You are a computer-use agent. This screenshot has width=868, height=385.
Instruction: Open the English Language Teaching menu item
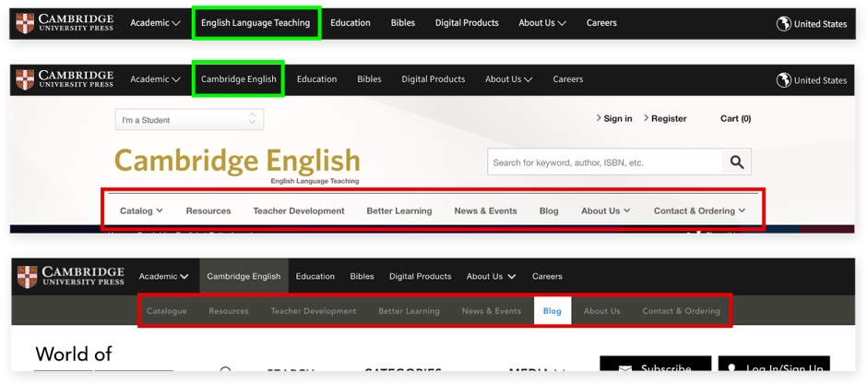click(256, 23)
